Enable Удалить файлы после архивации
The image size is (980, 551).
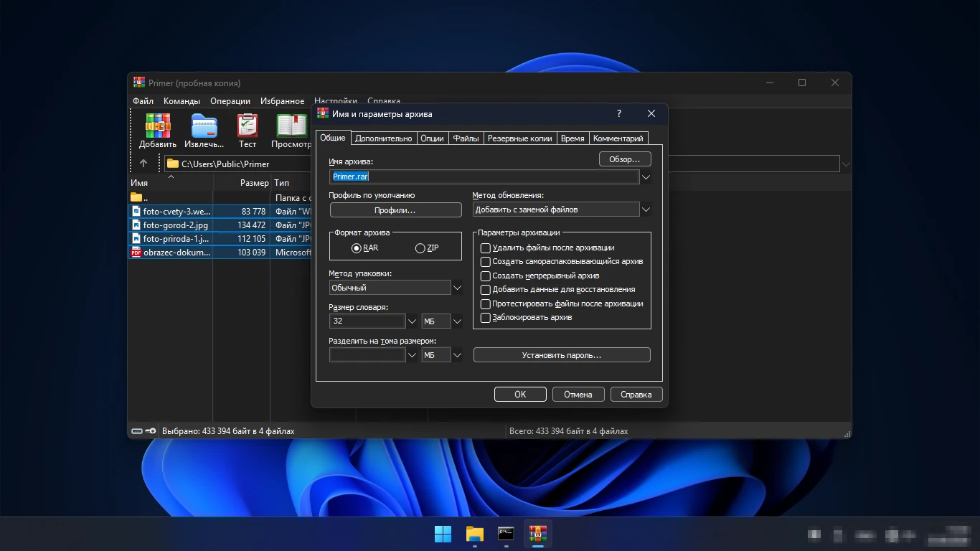[x=486, y=248]
